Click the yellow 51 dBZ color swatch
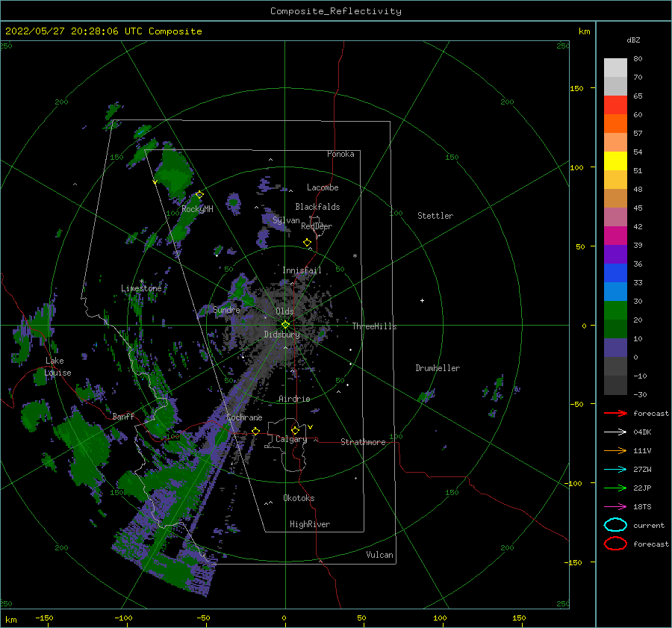This screenshot has height=628, width=672. coord(615,161)
